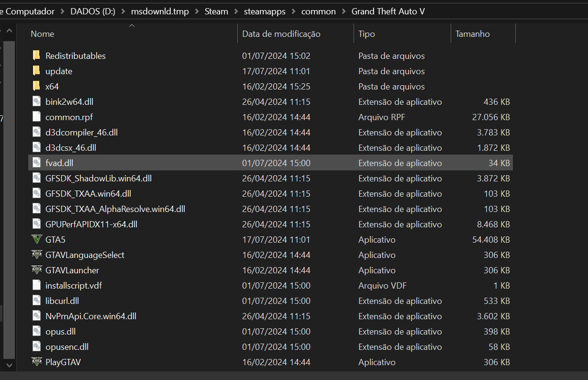Click the x64 folder icon
The width and height of the screenshot is (588, 380).
[x=37, y=86]
